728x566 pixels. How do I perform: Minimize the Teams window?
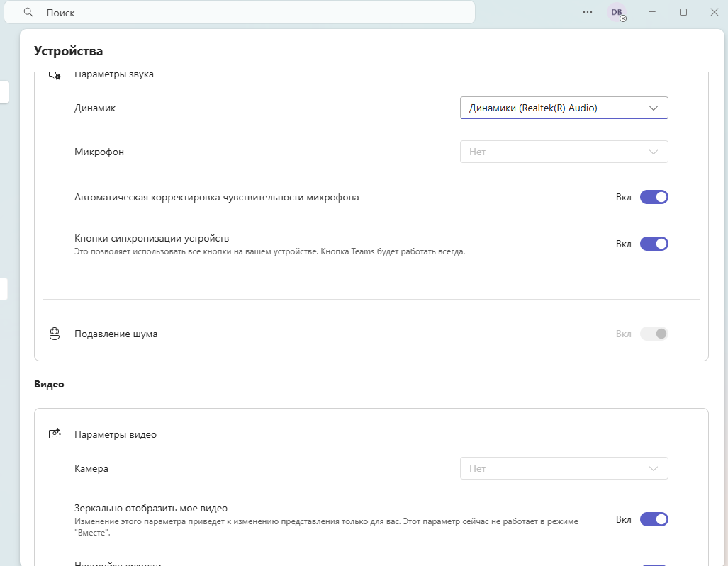652,12
